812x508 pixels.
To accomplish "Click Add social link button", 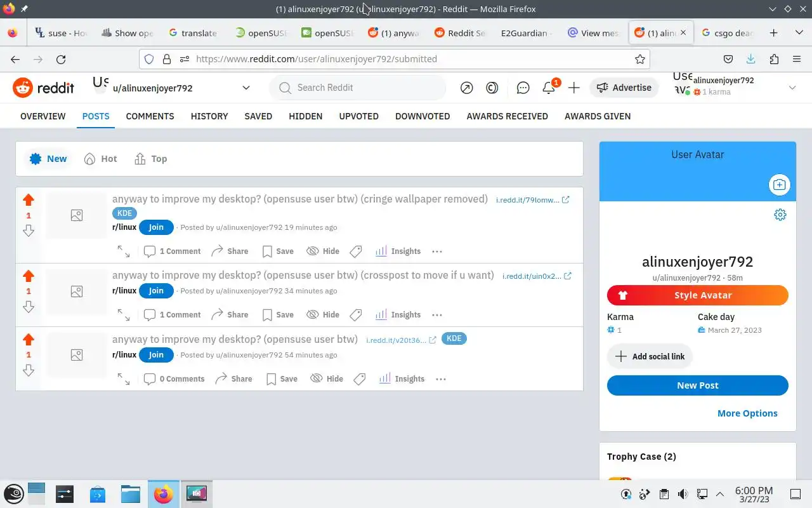I will tap(650, 356).
